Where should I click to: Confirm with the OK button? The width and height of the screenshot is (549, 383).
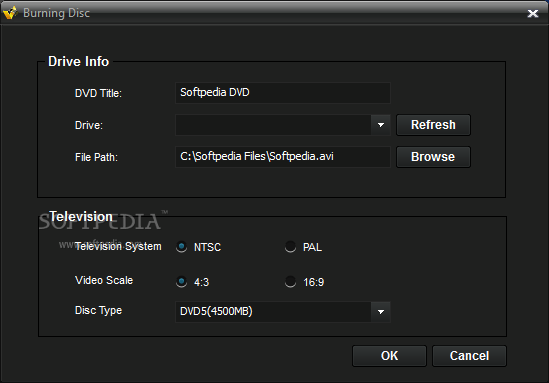pyautogui.click(x=389, y=356)
